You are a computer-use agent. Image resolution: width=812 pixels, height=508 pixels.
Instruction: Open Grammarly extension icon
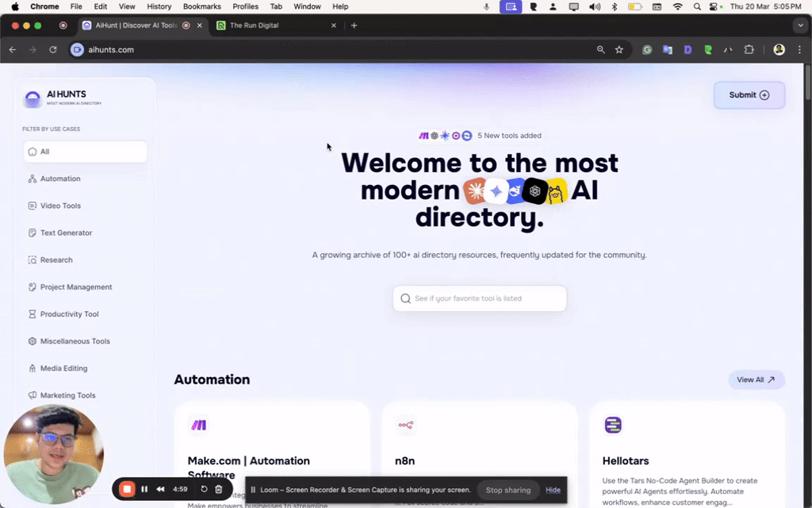[x=647, y=50]
